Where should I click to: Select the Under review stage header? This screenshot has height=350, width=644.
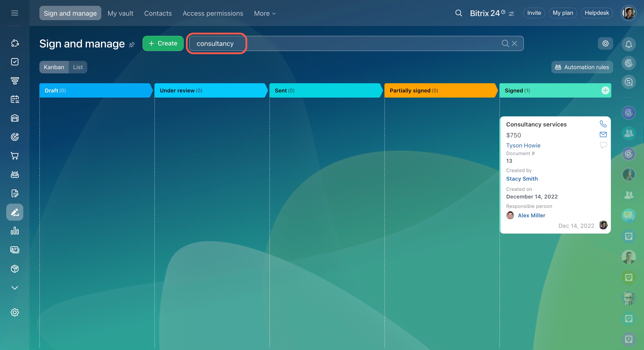pos(211,90)
